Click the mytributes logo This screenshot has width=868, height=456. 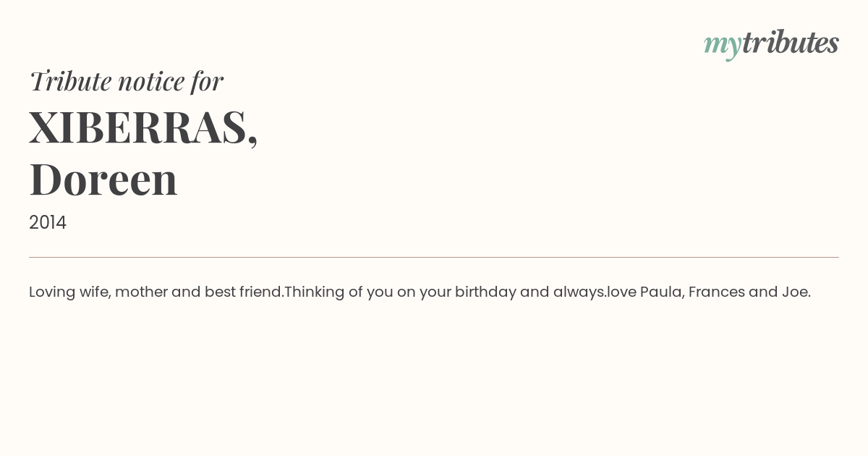click(771, 43)
